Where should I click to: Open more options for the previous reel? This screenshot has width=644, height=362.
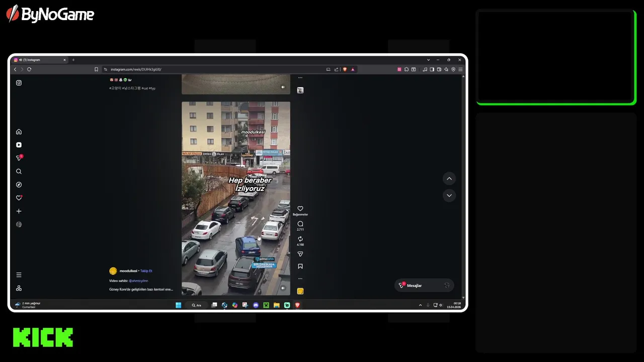pos(300,78)
